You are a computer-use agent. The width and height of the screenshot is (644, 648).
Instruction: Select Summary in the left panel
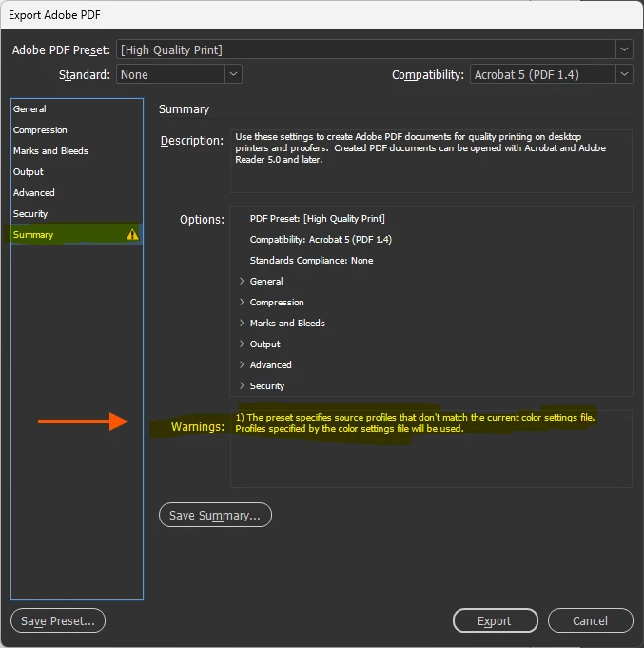pyautogui.click(x=77, y=234)
